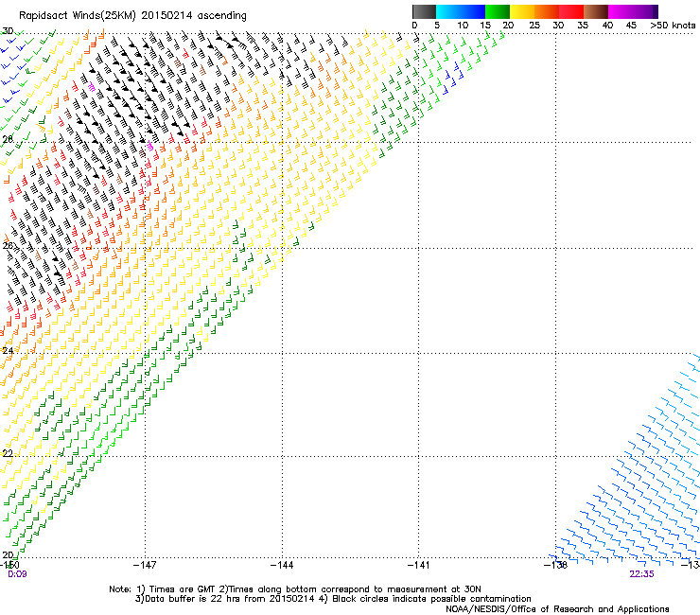The image size is (700, 615).
Task: Click the >50 knots legend label
Action: click(673, 25)
